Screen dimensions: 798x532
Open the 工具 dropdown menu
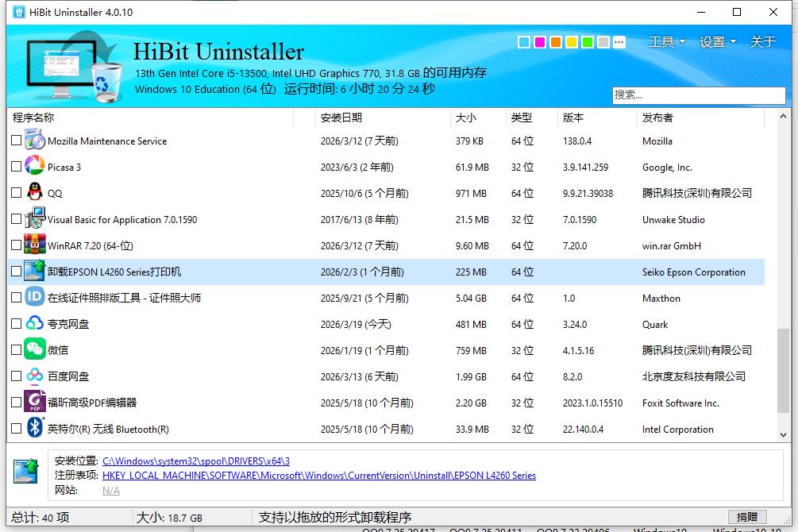667,42
